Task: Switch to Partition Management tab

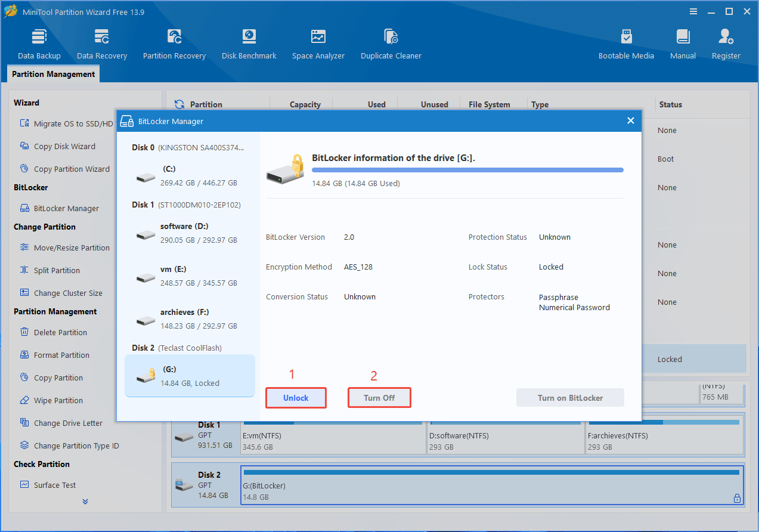Action: pos(54,74)
